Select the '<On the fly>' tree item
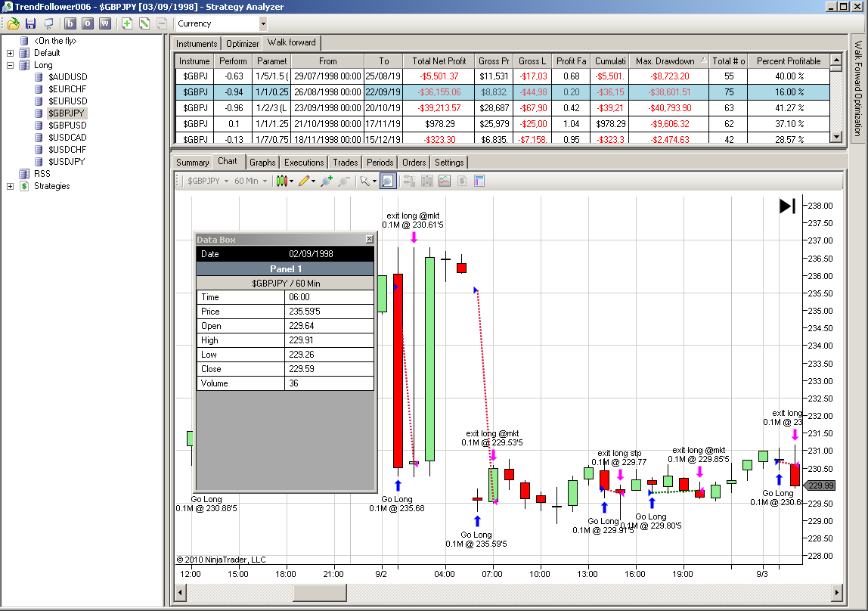This screenshot has height=611, width=868. (55, 41)
